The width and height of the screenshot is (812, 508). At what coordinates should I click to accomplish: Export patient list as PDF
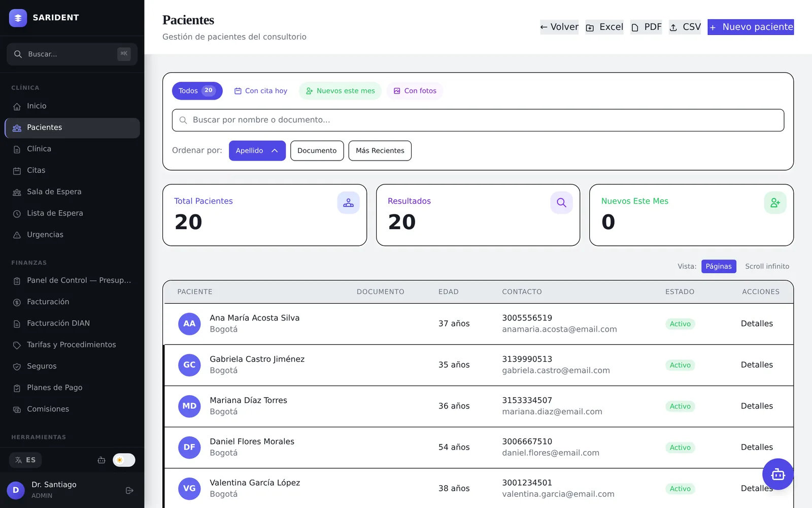coord(646,27)
